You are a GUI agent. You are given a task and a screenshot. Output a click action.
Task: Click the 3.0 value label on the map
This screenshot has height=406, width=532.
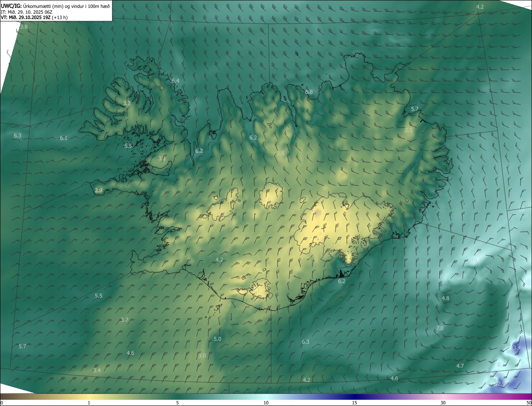(x=202, y=355)
